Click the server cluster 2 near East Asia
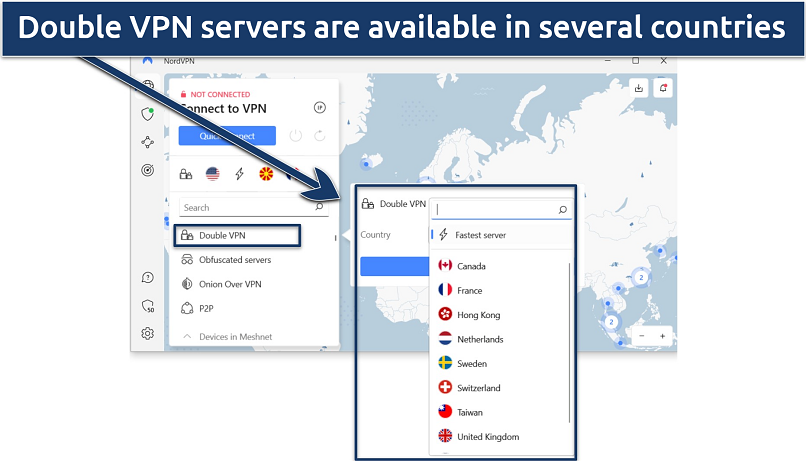This screenshot has height=461, width=806. (641, 278)
